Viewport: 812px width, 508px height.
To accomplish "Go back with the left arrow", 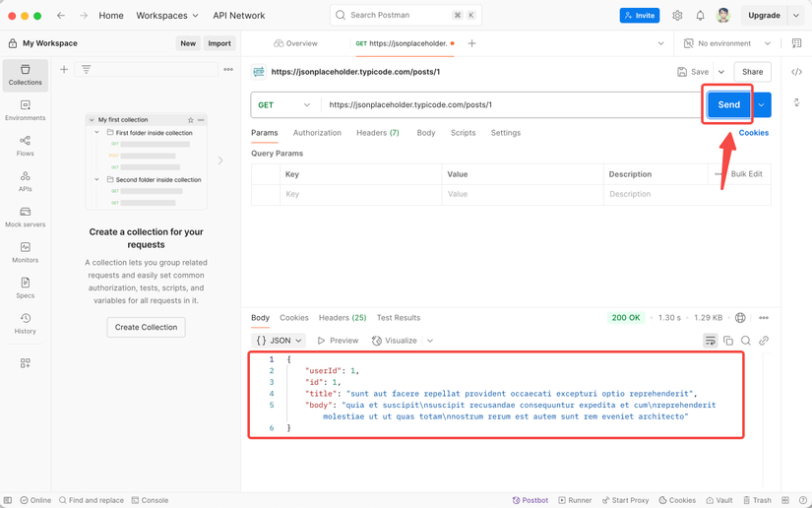I will tap(61, 16).
